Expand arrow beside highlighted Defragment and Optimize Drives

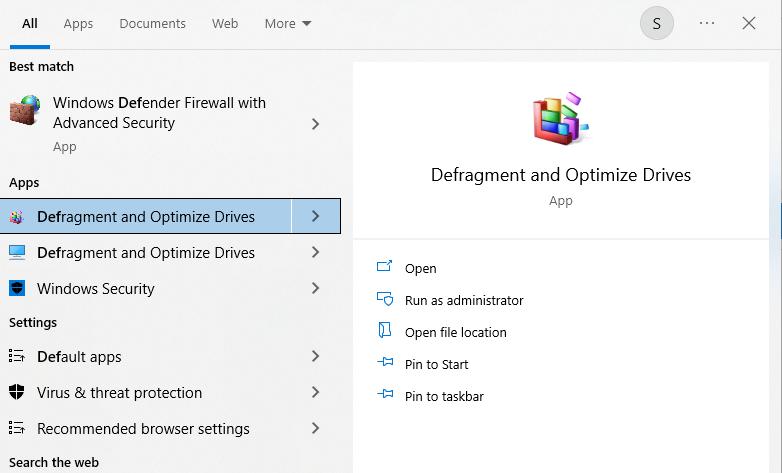click(315, 216)
